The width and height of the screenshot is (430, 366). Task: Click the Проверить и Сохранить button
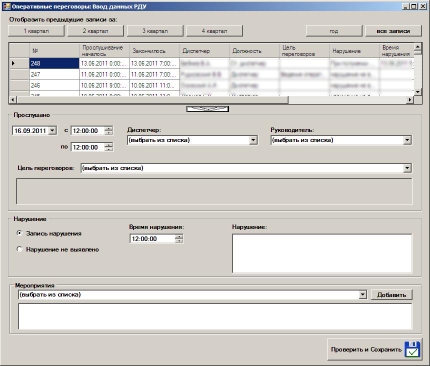point(375,349)
